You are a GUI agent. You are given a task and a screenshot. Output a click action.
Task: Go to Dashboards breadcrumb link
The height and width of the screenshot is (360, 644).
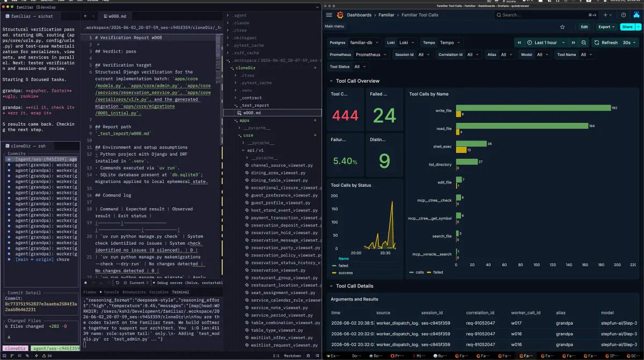(x=359, y=15)
